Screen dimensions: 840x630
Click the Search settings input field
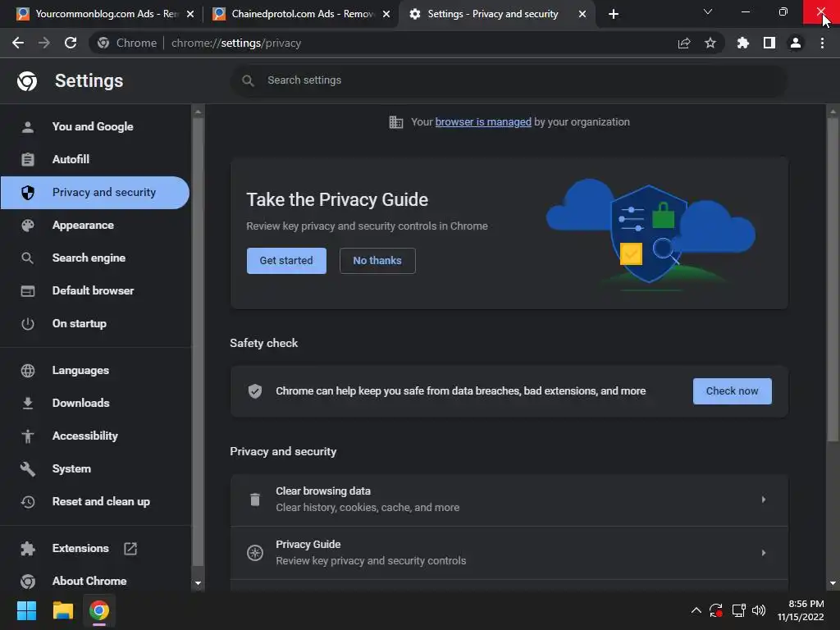pyautogui.click(x=509, y=80)
